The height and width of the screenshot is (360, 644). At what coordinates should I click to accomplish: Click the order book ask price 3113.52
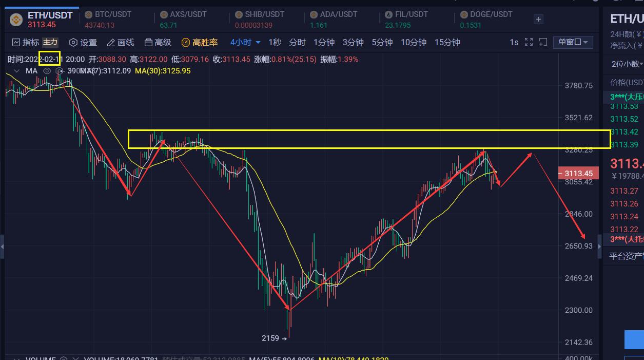[624, 119]
